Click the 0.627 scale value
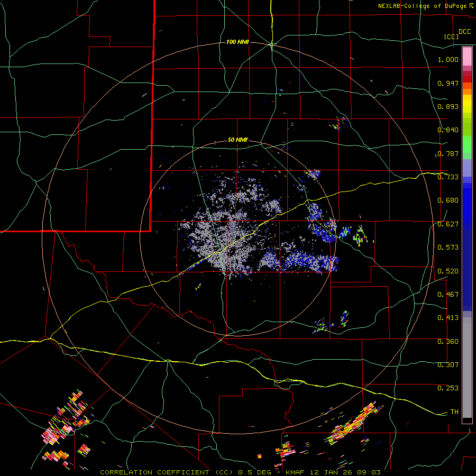The height and width of the screenshot is (476, 476). tap(448, 224)
